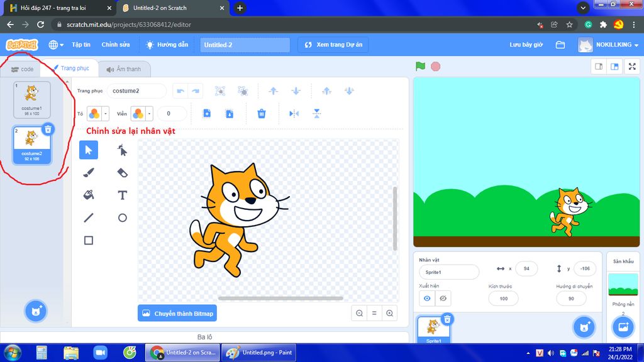The image size is (644, 362).
Task: Select the Line tool
Action: [89, 217]
